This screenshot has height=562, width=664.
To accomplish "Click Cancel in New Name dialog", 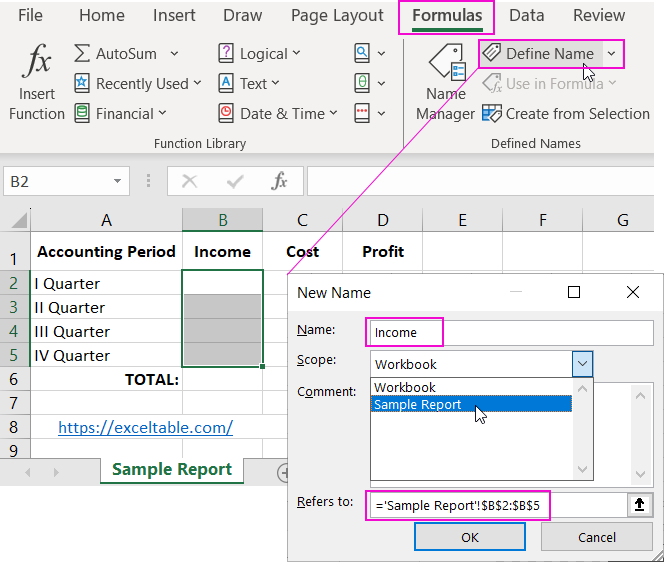I will [x=597, y=537].
